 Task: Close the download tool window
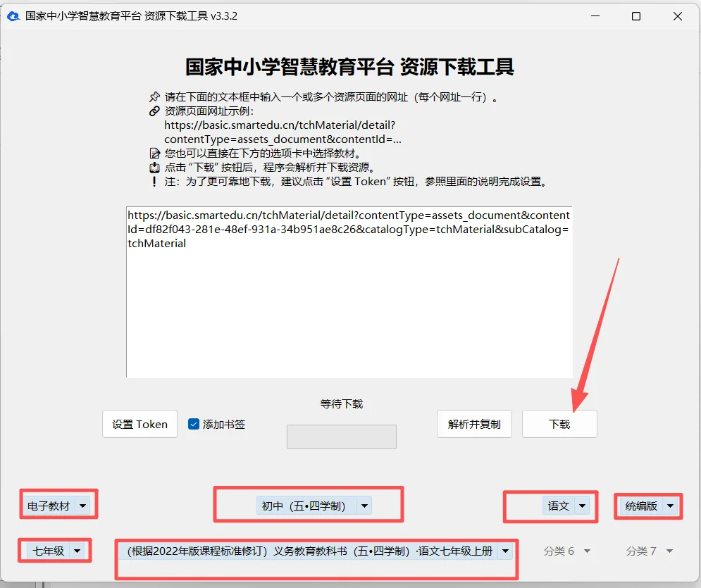click(678, 16)
